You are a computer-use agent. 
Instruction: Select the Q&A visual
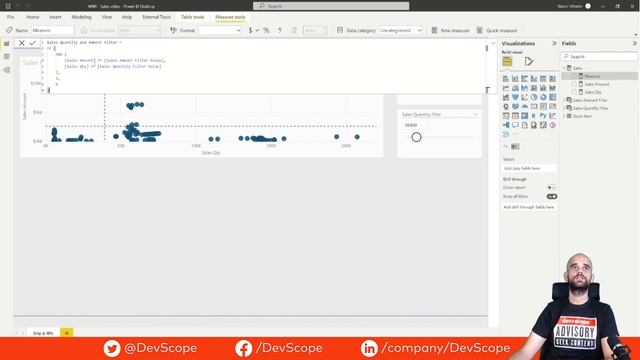515,125
